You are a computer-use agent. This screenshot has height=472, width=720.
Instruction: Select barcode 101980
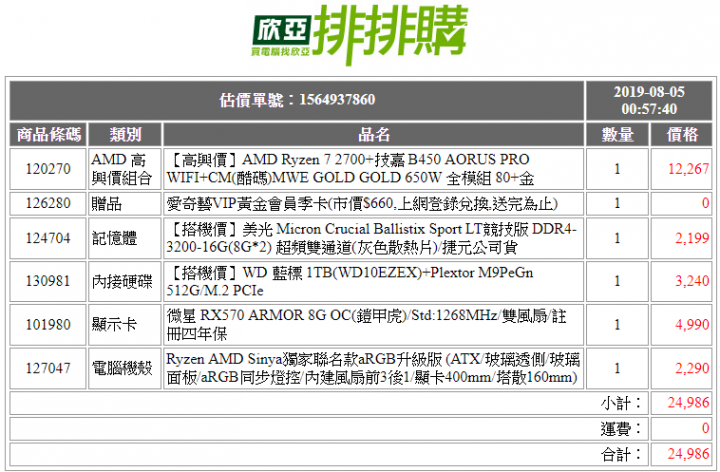coord(48,325)
